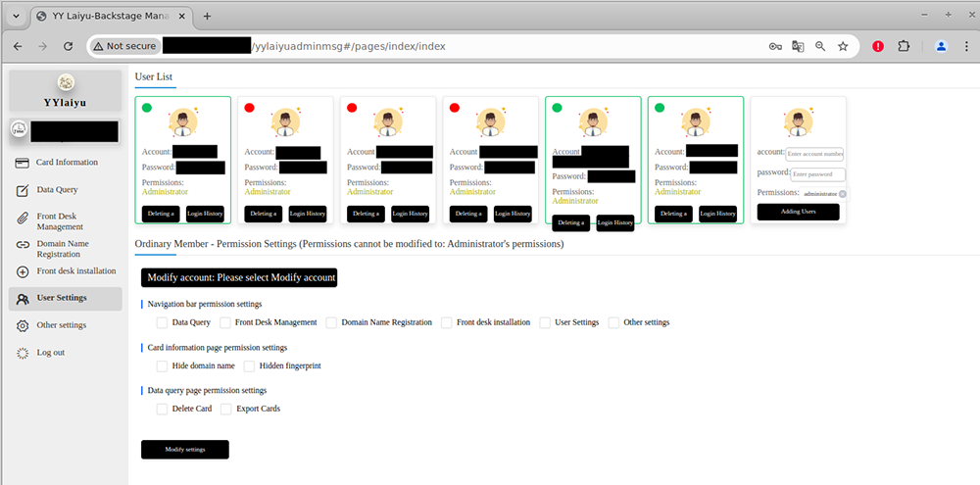Click the Domain Name Registration link icon
This screenshot has height=485, width=980.
click(22, 244)
